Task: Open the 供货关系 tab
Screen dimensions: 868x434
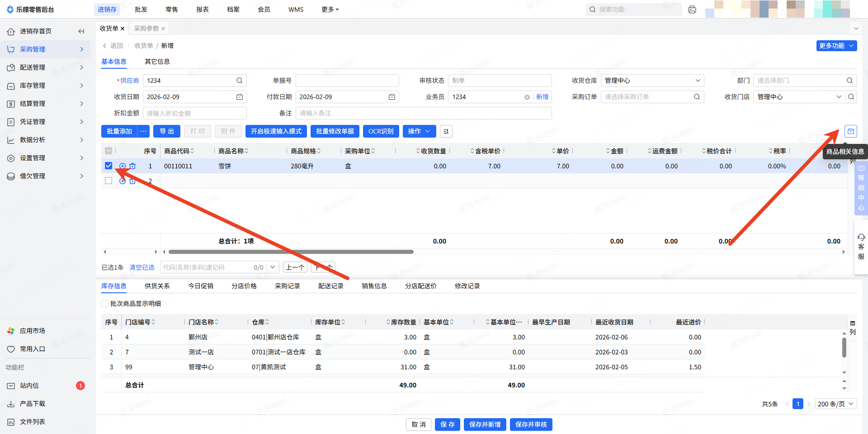Action: click(x=157, y=286)
